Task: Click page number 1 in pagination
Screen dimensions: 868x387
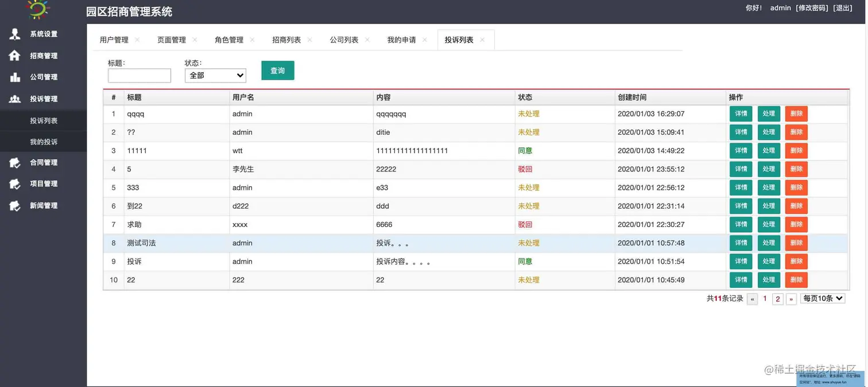Action: point(765,299)
